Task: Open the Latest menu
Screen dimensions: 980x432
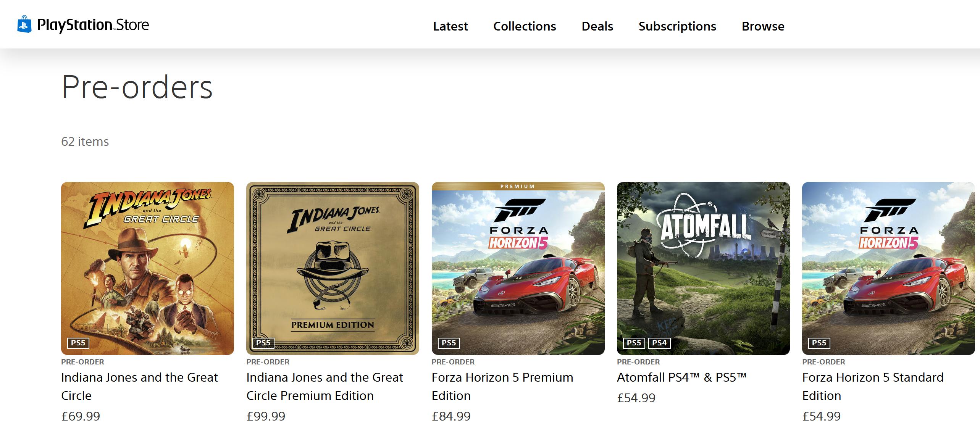Action: pyautogui.click(x=450, y=26)
